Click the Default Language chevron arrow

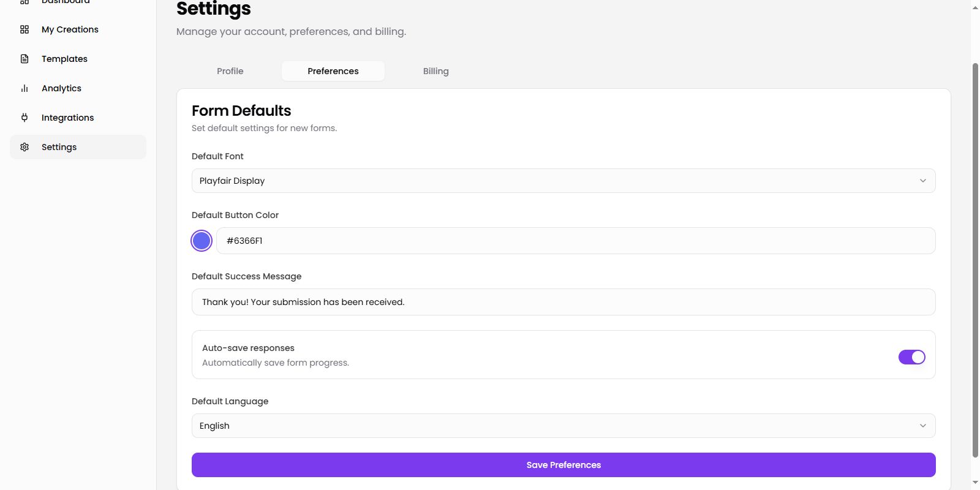(x=923, y=426)
